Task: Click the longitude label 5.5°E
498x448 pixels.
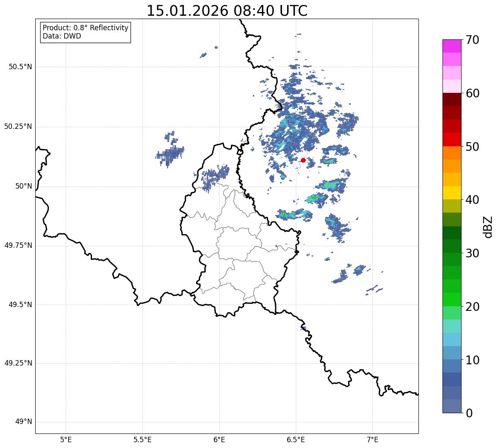Action: tap(143, 440)
